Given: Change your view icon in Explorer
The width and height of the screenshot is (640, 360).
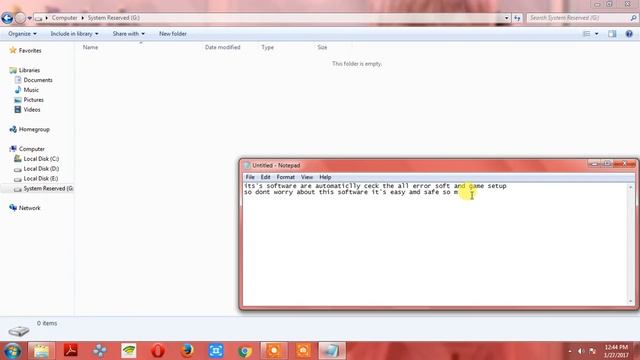Looking at the screenshot, I should 587,34.
